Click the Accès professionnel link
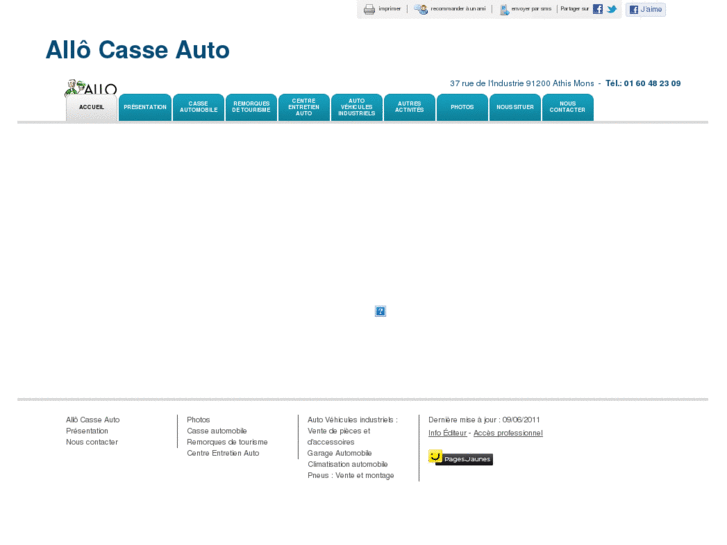The height and width of the screenshot is (545, 727). coord(508,433)
